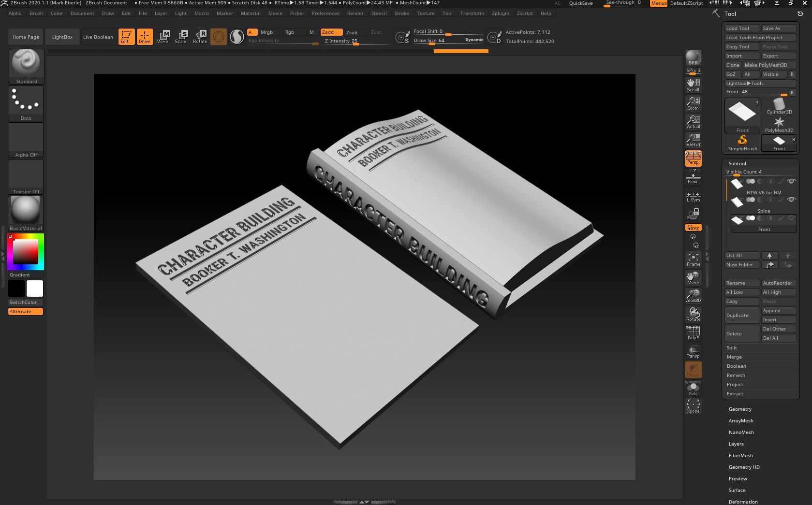Open the Alpha Off selector
Viewport: 812px width, 505px height.
pos(26,140)
